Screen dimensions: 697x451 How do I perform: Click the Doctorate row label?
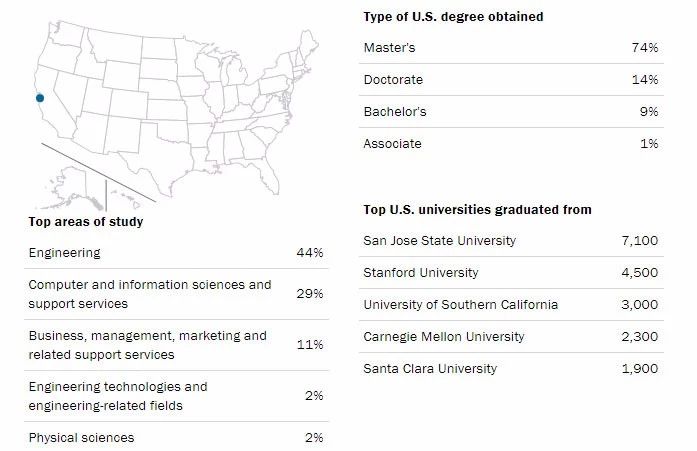tap(393, 80)
